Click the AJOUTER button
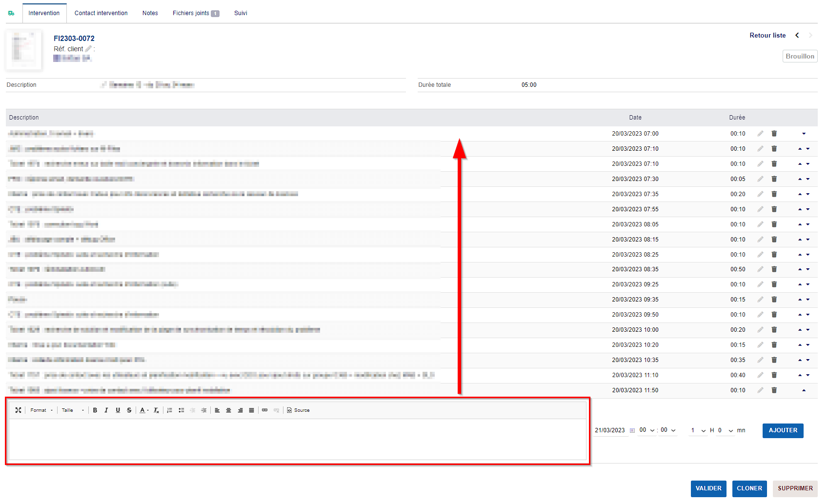This screenshot has height=504, width=828. pos(783,430)
